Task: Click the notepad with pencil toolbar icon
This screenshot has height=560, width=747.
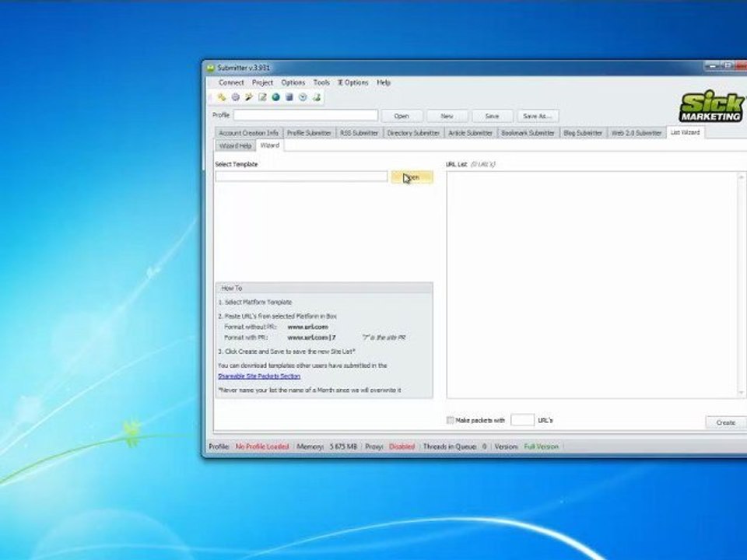Action: point(262,97)
